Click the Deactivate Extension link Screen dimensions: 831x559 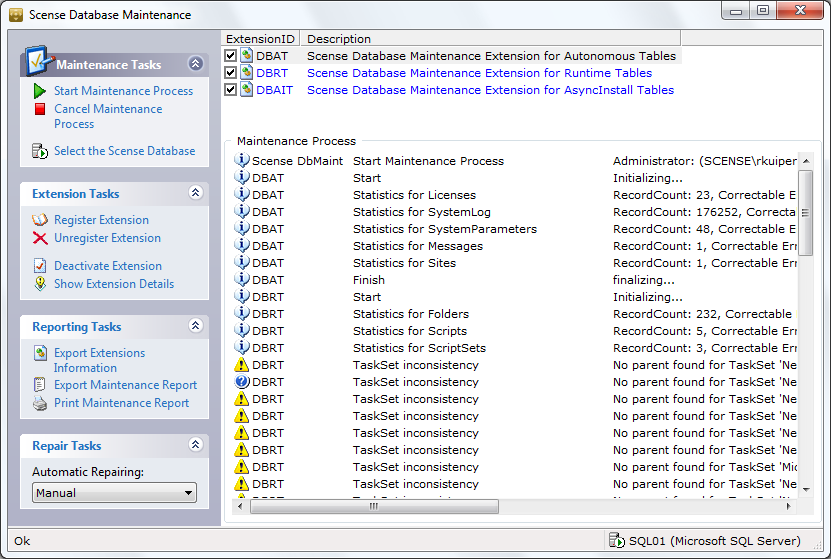108,266
